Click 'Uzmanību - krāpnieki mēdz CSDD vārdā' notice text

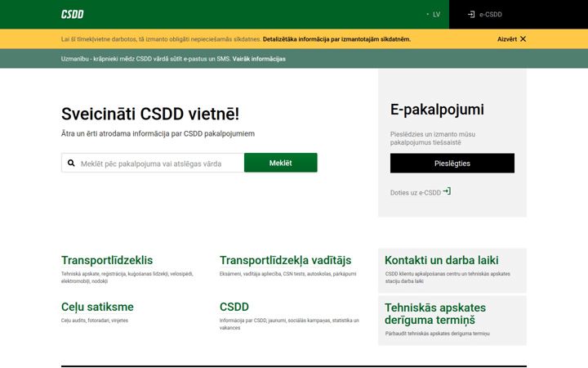pyautogui.click(x=145, y=59)
